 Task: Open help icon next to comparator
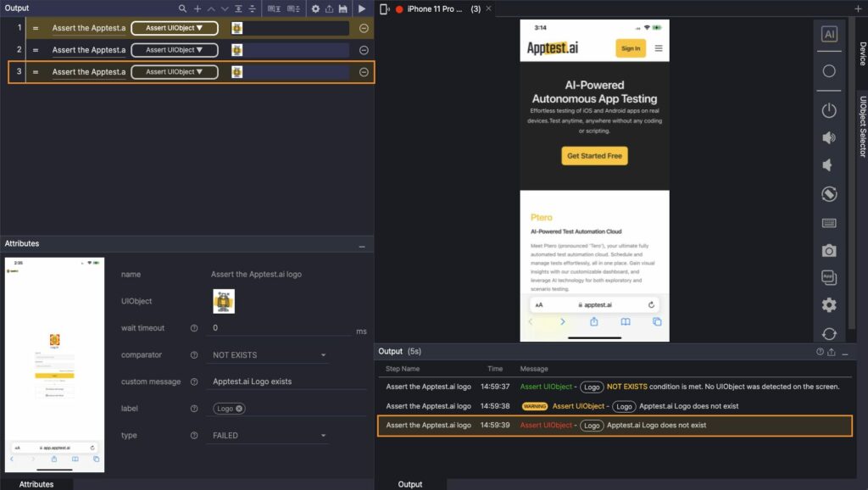(194, 355)
